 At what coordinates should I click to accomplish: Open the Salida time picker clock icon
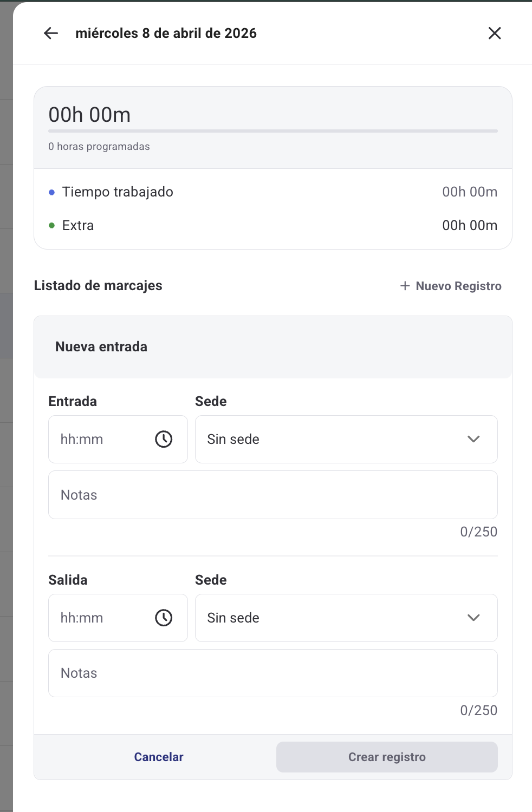point(164,618)
